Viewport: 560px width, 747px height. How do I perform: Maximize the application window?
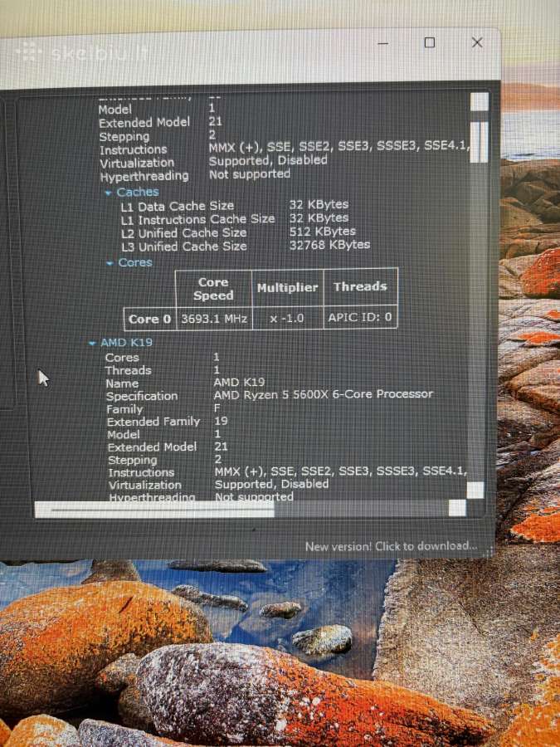point(430,43)
